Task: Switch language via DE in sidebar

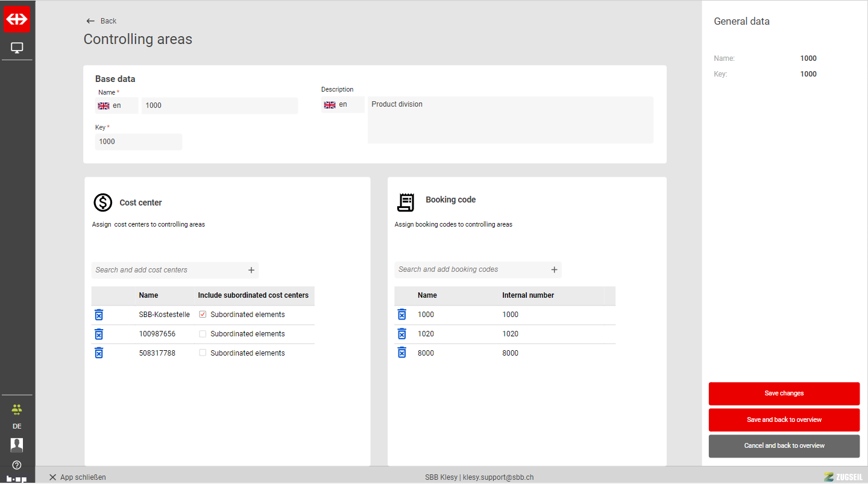Action: point(17,426)
